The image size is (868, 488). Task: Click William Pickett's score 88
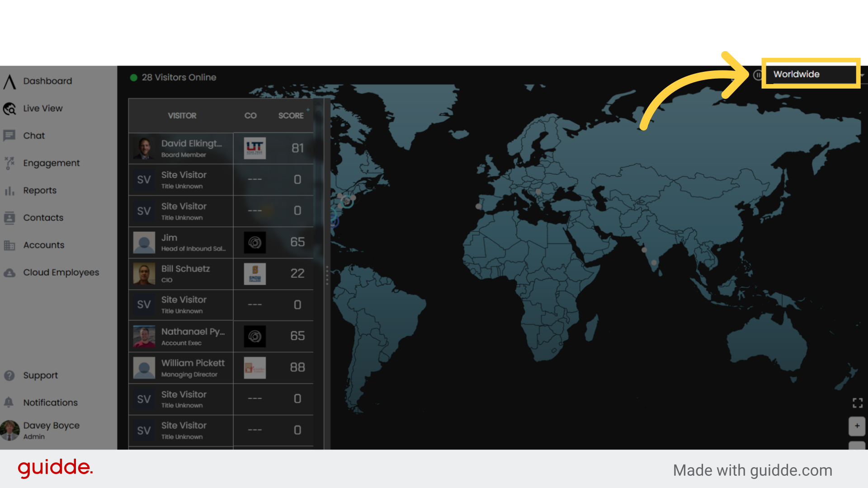[x=297, y=367]
